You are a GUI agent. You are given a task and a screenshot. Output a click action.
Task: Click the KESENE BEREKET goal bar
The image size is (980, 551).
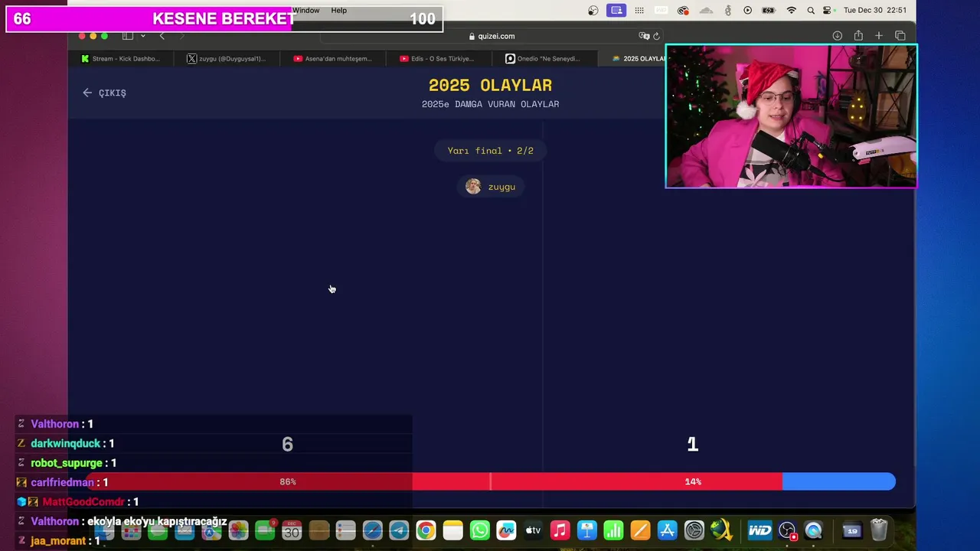224,19
